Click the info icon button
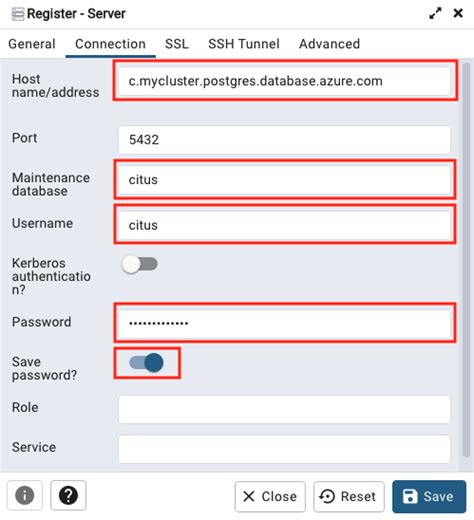Viewport: 474px width, 520px height. [x=25, y=495]
